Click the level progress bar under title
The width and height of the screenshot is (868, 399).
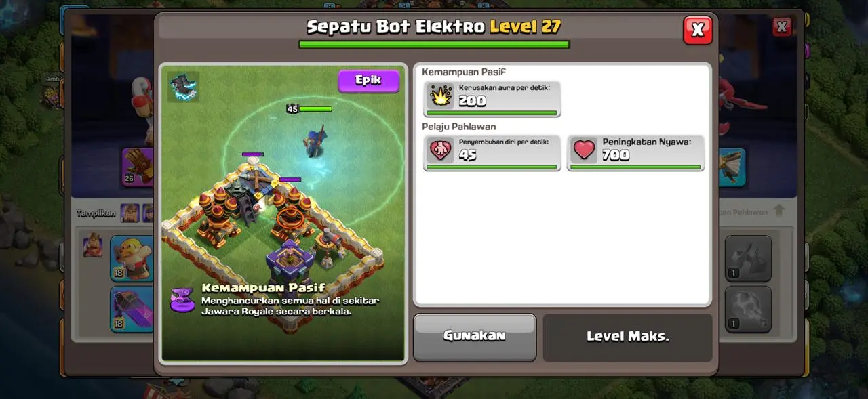click(434, 45)
